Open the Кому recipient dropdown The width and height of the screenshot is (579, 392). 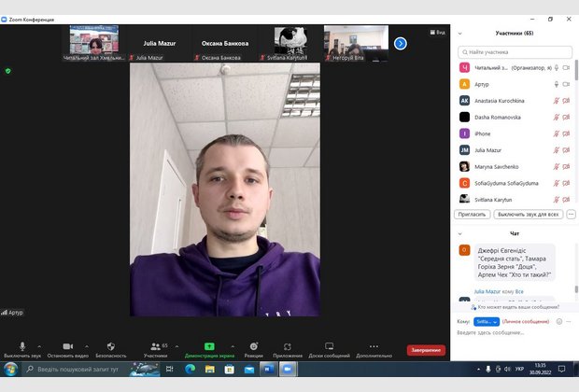[x=487, y=322]
